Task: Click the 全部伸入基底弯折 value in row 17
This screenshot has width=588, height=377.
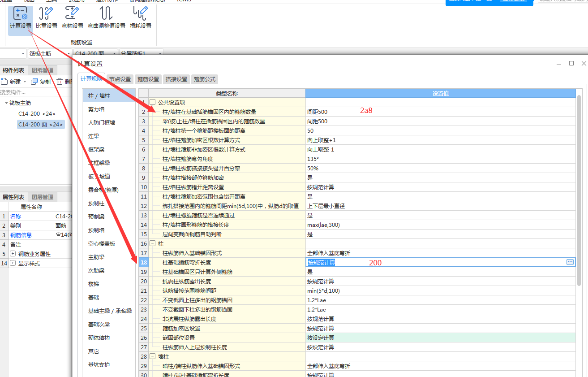Action: click(x=329, y=253)
